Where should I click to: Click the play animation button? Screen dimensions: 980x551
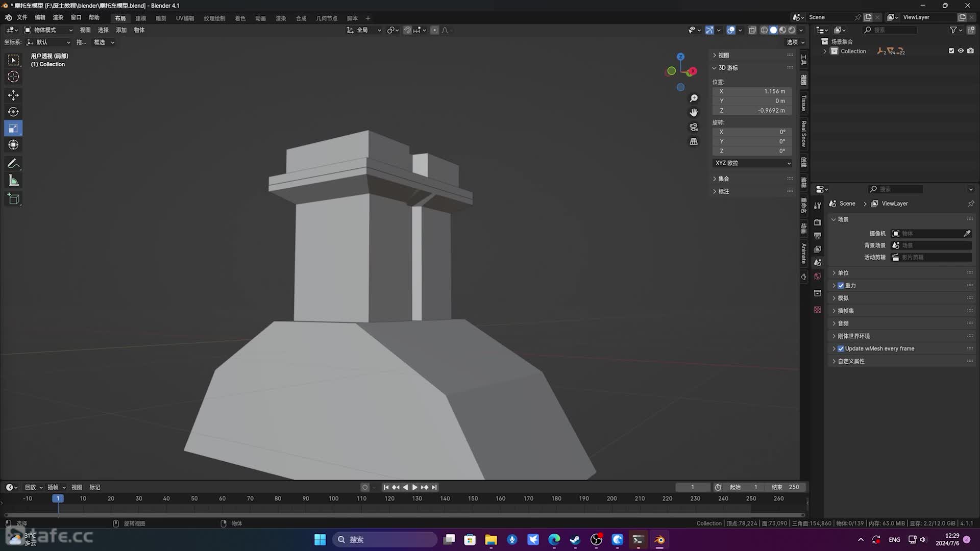(414, 487)
